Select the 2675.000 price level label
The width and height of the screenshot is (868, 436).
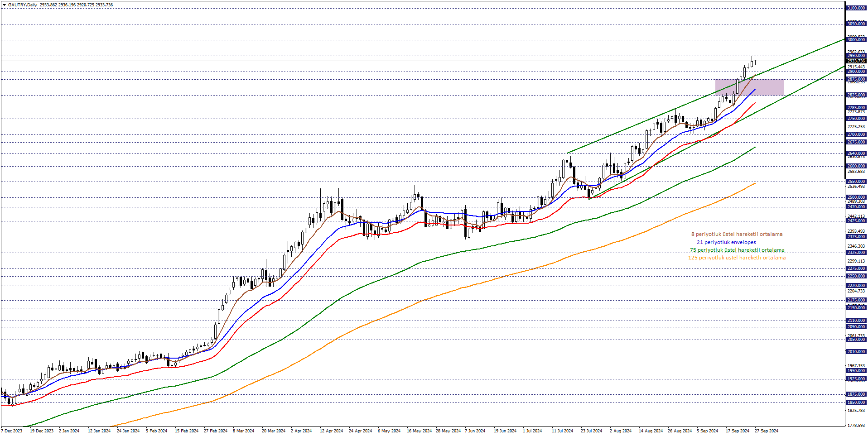(x=856, y=142)
